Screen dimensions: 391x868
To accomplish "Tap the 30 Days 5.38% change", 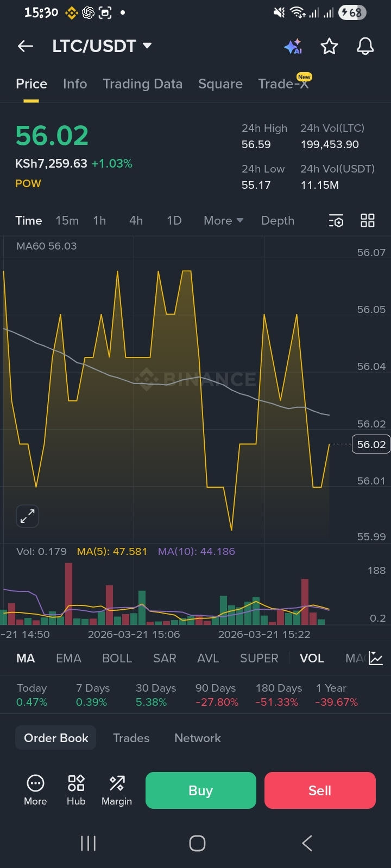I will point(156,695).
